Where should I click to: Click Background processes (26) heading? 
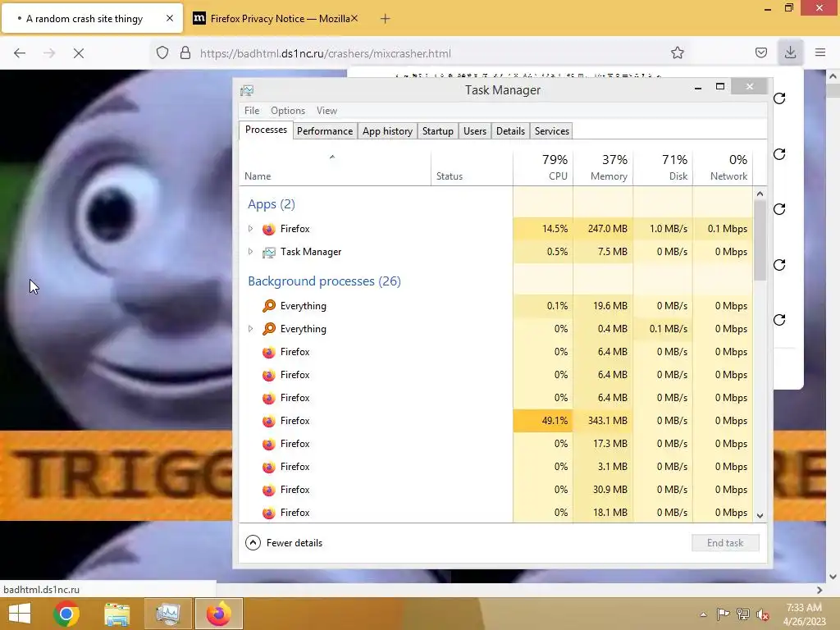pyautogui.click(x=324, y=281)
